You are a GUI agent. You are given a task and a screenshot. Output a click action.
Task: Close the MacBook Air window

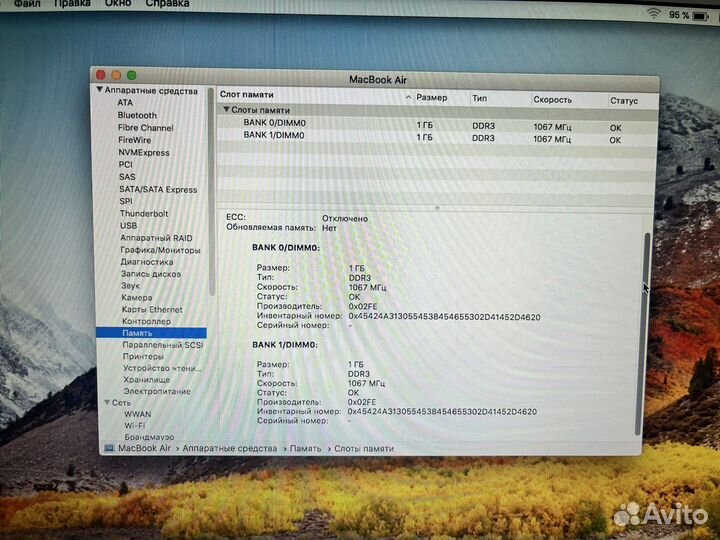[x=101, y=75]
